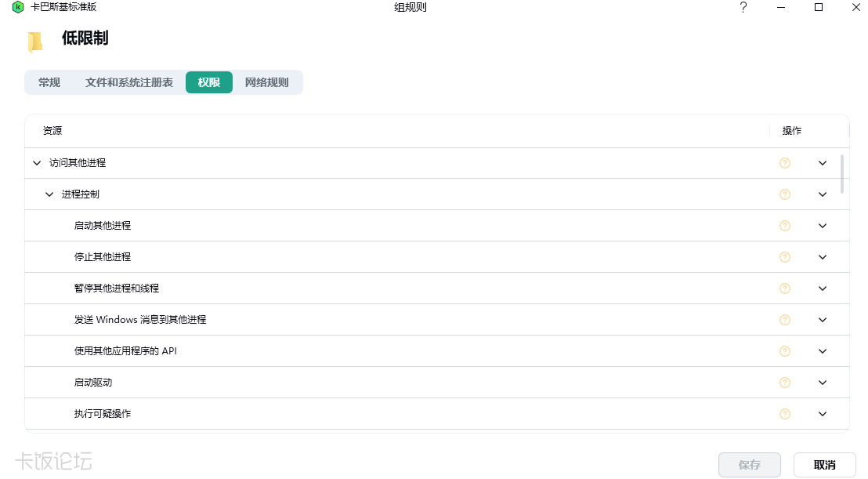Click the status icon for 访问其他进程

pos(784,163)
